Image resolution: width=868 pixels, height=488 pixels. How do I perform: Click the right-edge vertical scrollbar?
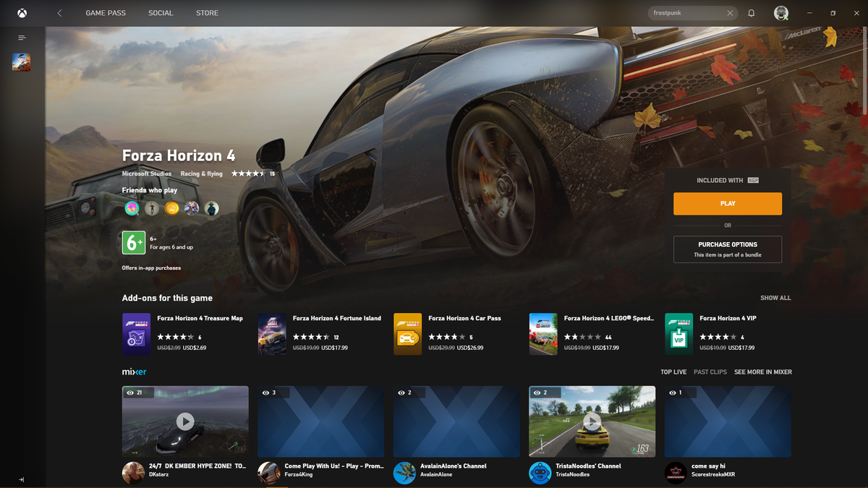point(865,70)
